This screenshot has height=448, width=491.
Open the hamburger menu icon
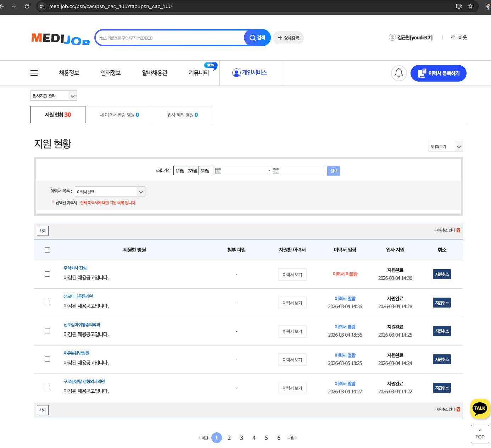(x=34, y=73)
